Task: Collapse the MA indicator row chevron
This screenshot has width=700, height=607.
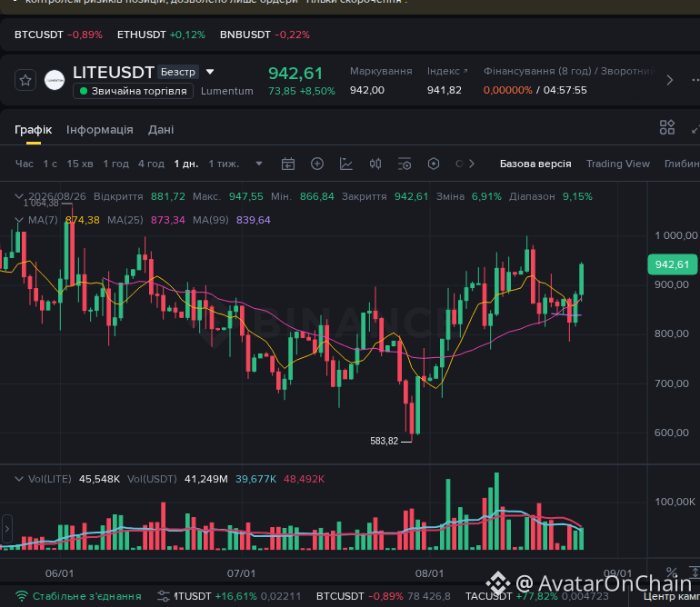Action: click(x=19, y=220)
